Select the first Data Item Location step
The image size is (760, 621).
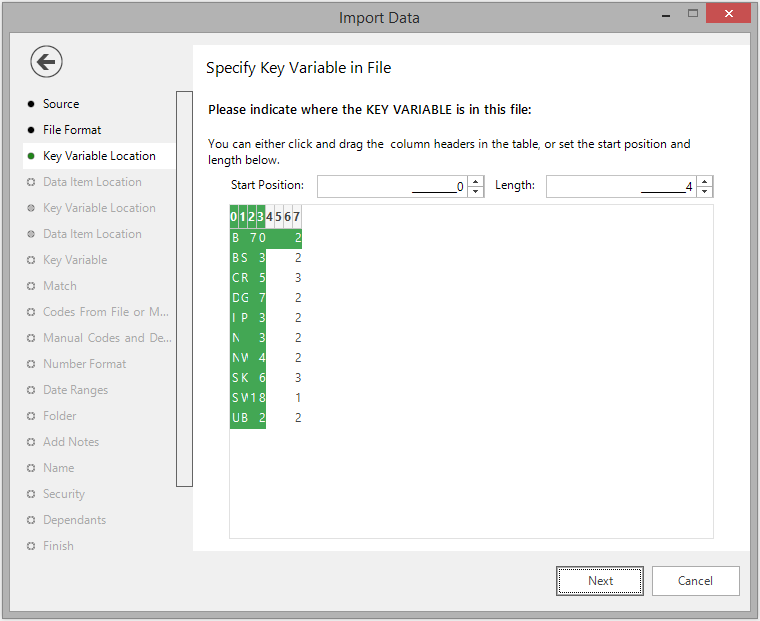[92, 182]
